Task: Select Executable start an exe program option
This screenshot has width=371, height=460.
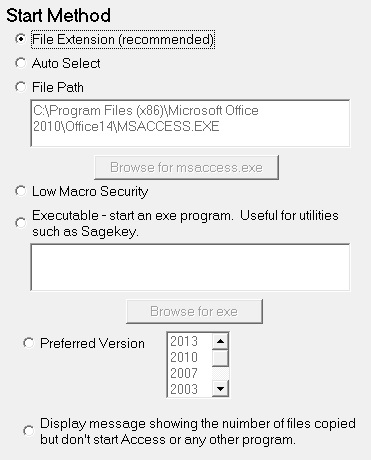Action: tap(20, 223)
